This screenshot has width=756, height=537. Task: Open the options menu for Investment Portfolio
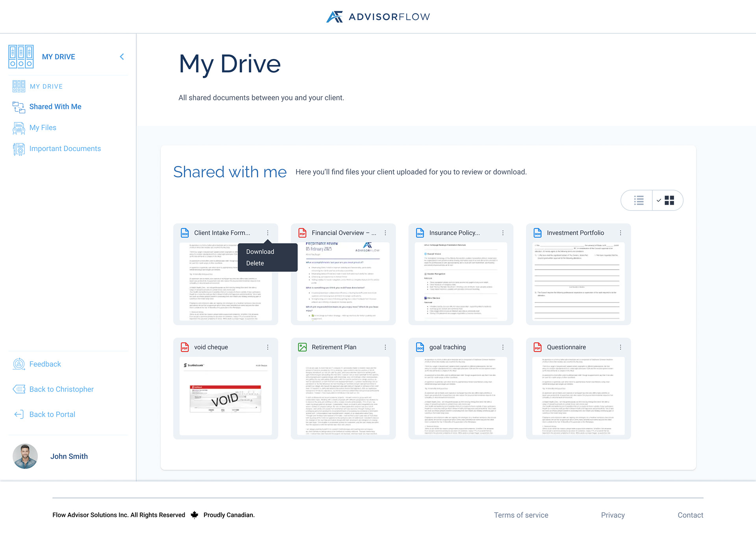(x=621, y=233)
